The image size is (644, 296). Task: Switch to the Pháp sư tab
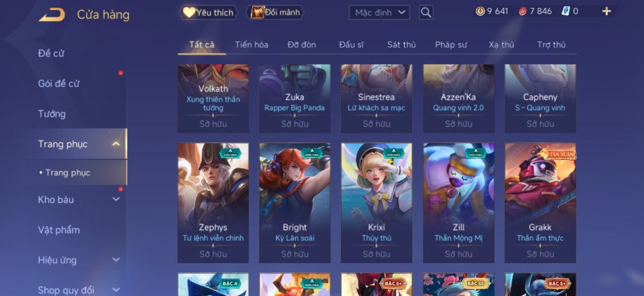tap(451, 45)
